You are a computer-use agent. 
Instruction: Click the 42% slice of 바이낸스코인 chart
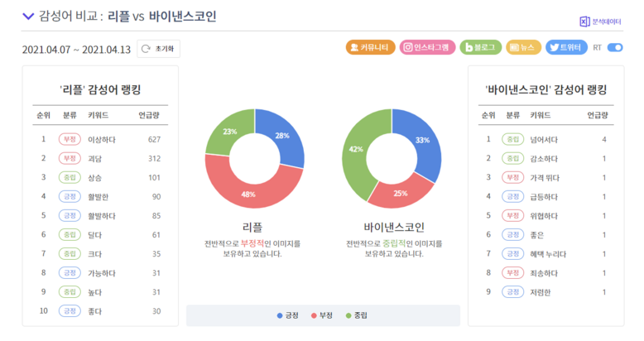[x=356, y=149]
